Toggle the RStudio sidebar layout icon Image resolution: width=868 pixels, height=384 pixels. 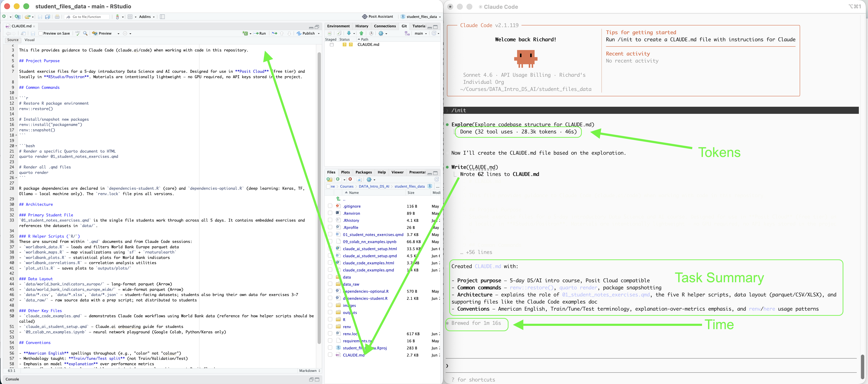point(162,16)
